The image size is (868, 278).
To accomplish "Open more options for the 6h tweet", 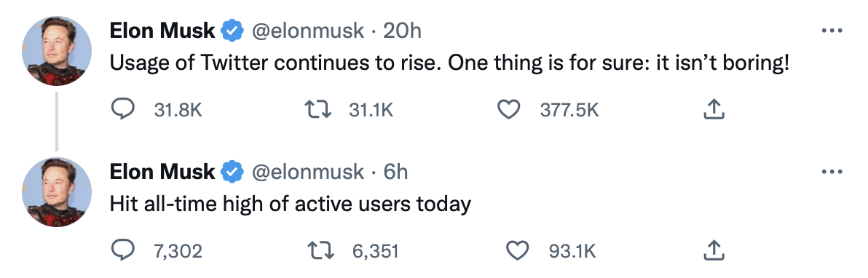I will 832,172.
